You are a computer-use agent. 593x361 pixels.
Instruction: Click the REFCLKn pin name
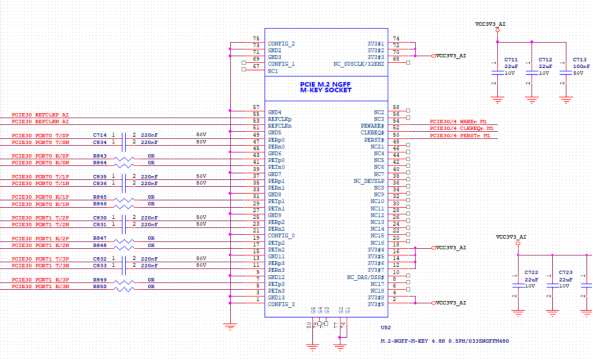[280, 126]
